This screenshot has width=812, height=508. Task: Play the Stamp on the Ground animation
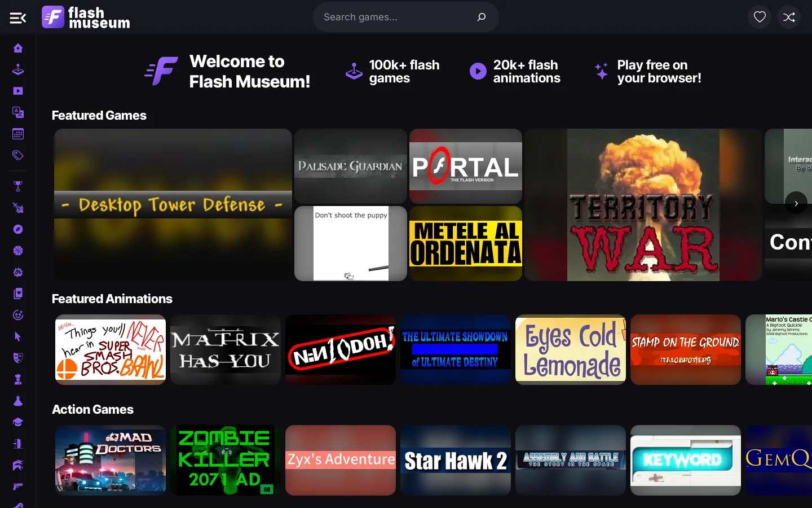pyautogui.click(x=686, y=350)
